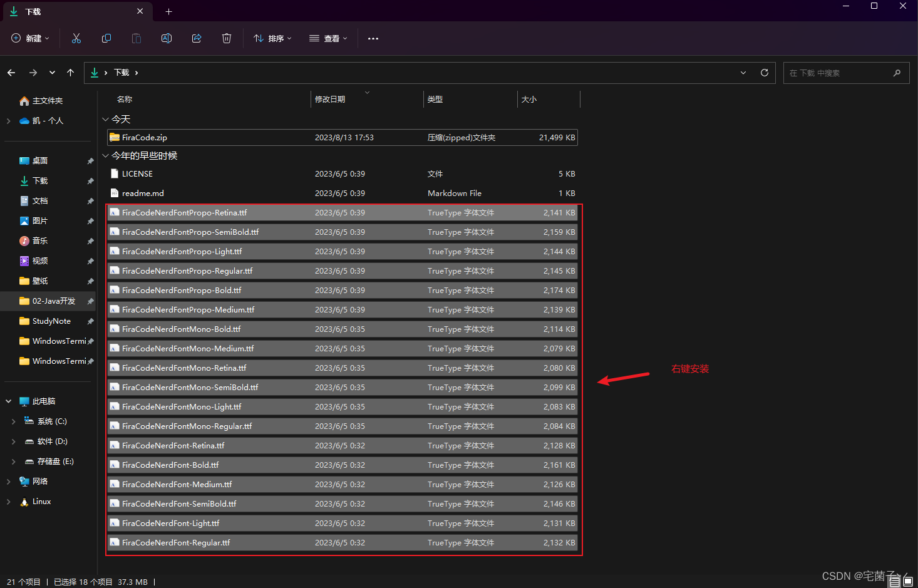Go back with the left arrow

coord(11,73)
